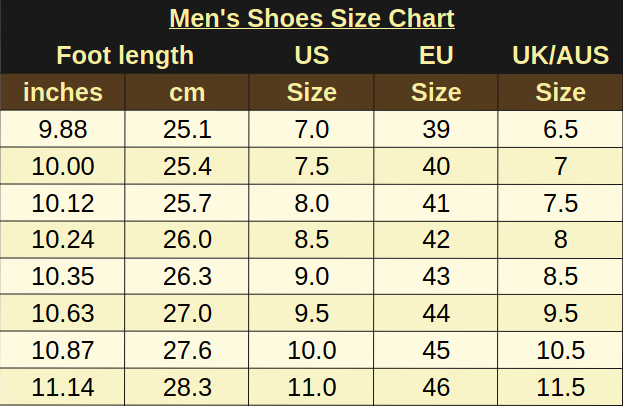Select the cm subheader cell

187,92
